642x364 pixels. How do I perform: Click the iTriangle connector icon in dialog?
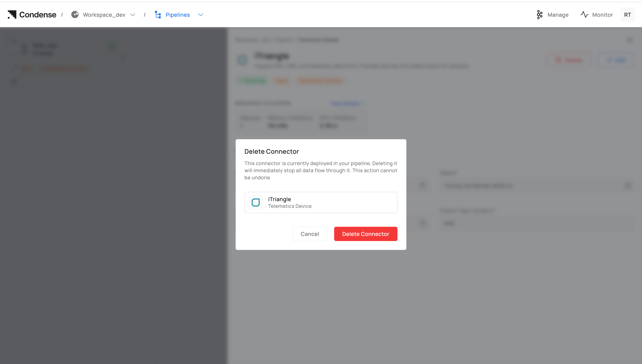coord(256,202)
